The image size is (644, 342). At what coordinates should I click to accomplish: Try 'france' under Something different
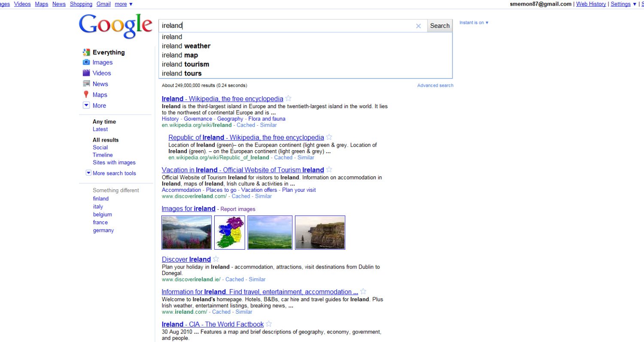(100, 222)
